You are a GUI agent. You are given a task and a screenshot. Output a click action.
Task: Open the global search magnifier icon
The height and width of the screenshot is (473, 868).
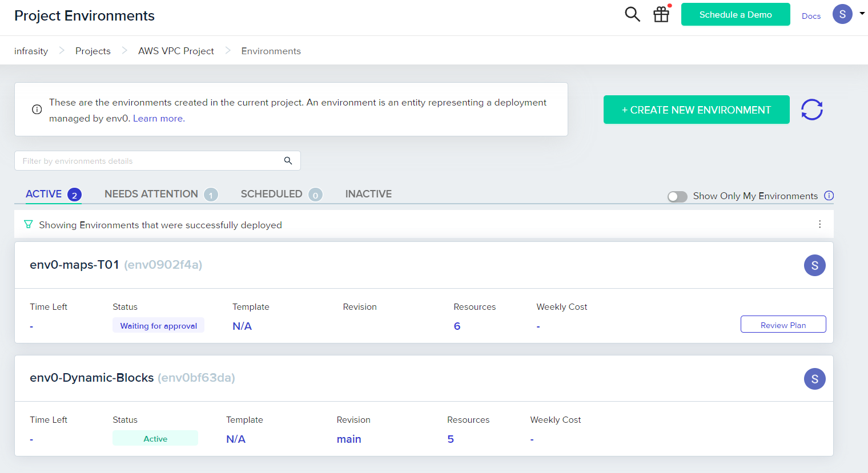(632, 14)
